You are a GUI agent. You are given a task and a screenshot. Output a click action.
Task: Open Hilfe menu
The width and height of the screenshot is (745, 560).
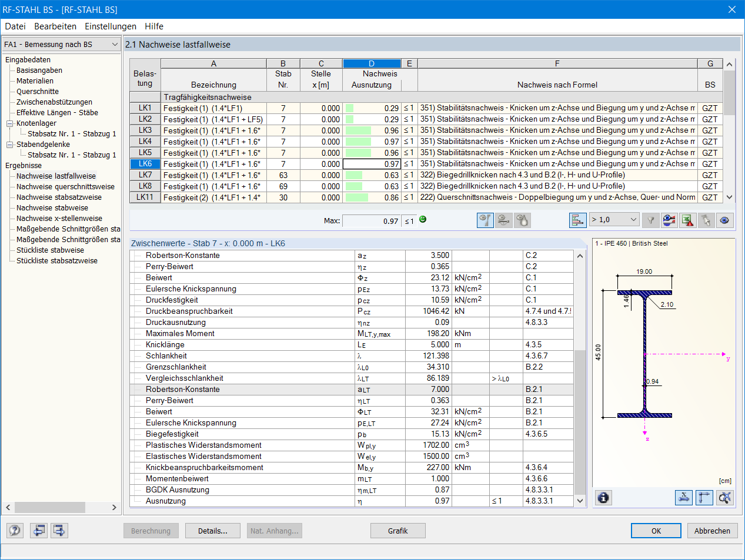154,26
